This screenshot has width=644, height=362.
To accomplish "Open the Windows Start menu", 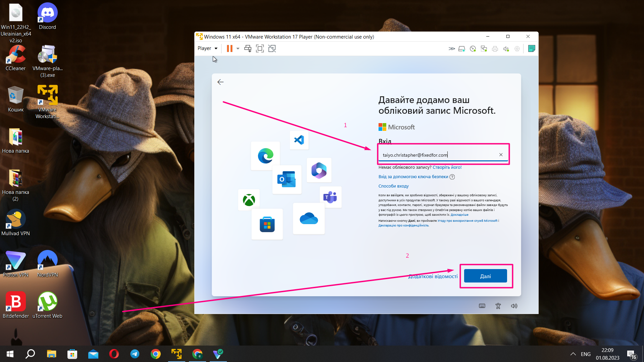I will point(10,354).
